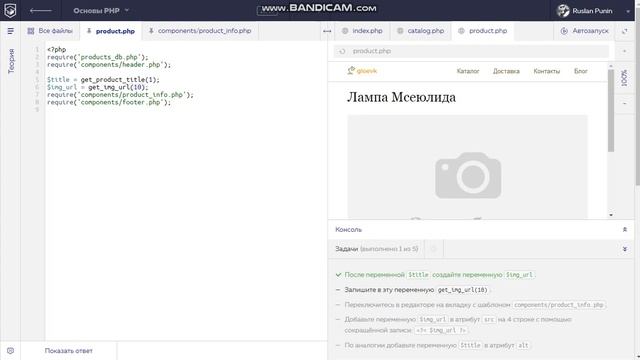Zoom out the preview with the minus button
The image size is (640, 360).
[x=624, y=104]
